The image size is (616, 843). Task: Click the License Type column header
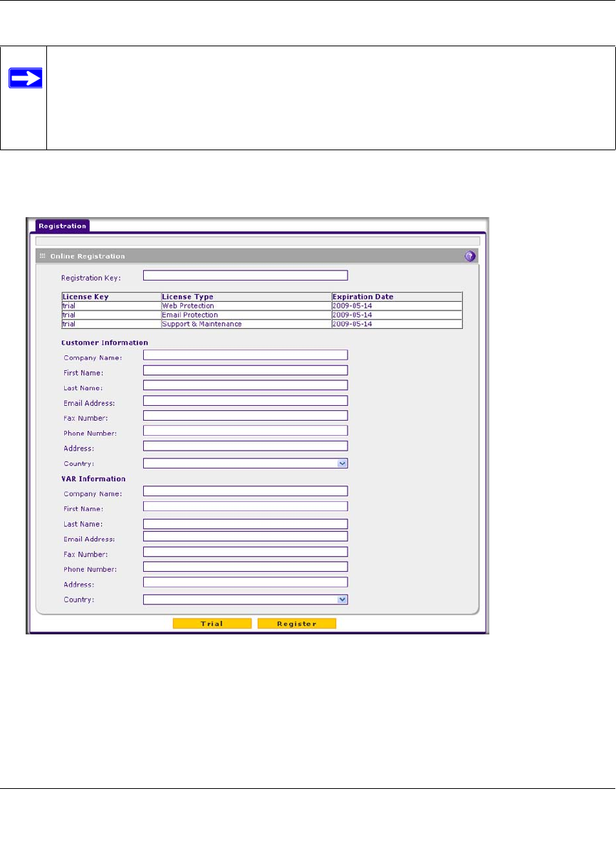[x=246, y=297]
